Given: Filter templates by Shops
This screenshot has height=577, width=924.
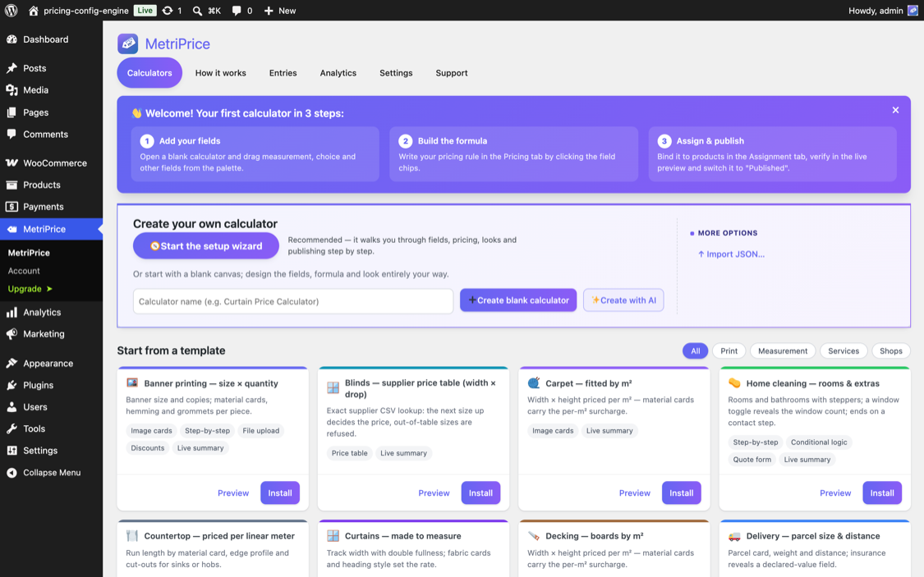Looking at the screenshot, I should pos(891,351).
